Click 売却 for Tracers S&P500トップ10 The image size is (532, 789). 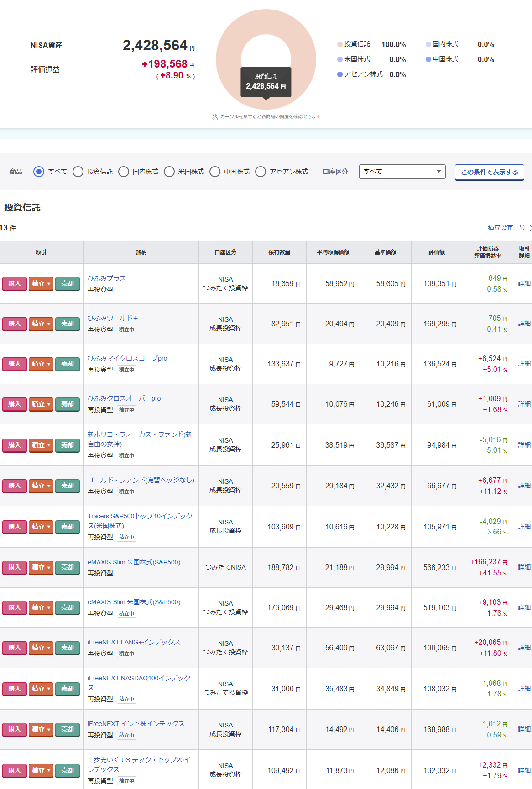68,527
